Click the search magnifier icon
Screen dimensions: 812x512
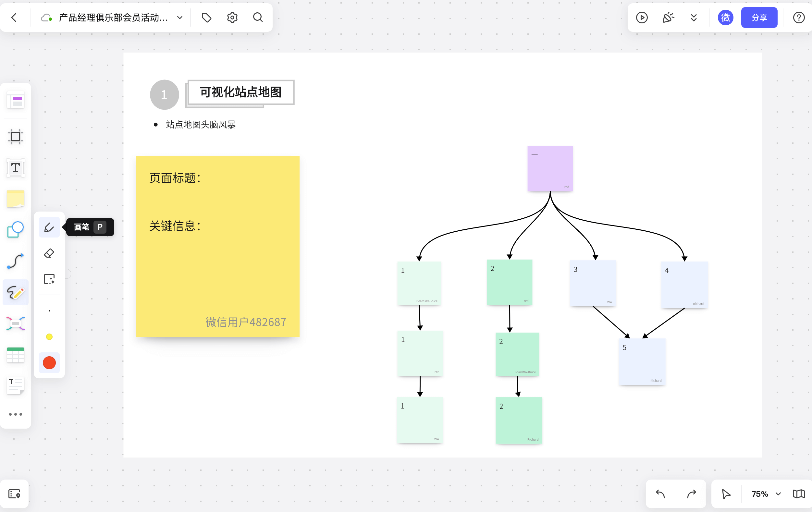click(258, 18)
